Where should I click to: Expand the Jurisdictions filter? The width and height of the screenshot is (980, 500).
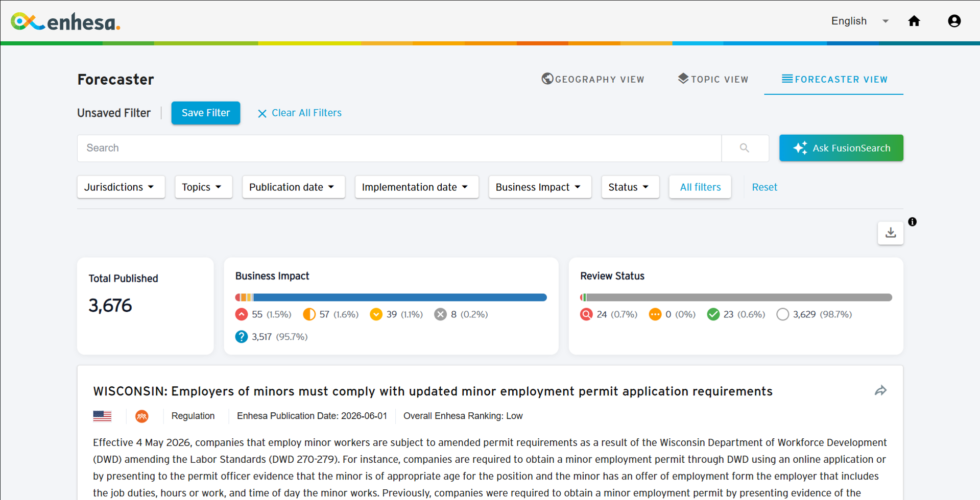[x=121, y=187]
